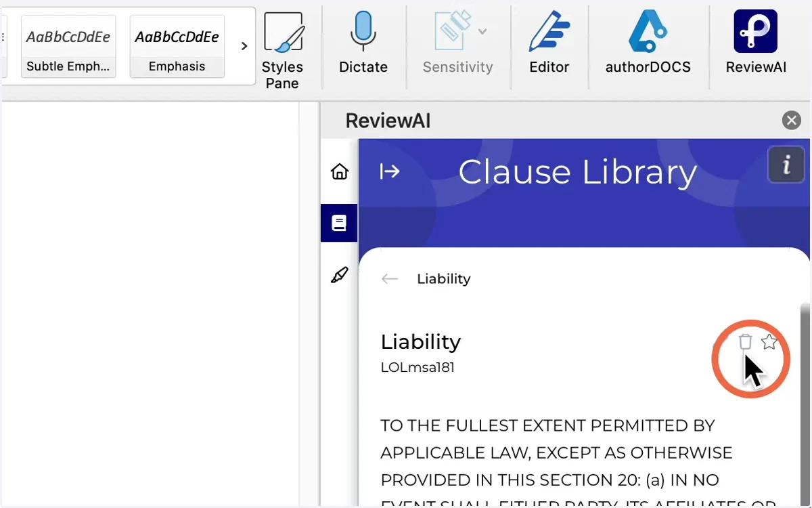Delete the Liability clause with trash icon
Viewport: 812px width, 508px height.
[745, 342]
